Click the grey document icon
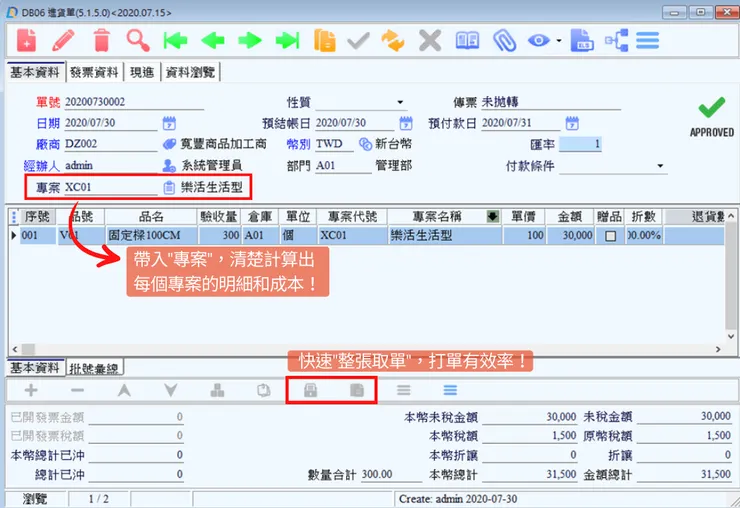This screenshot has width=740, height=508. (x=357, y=390)
